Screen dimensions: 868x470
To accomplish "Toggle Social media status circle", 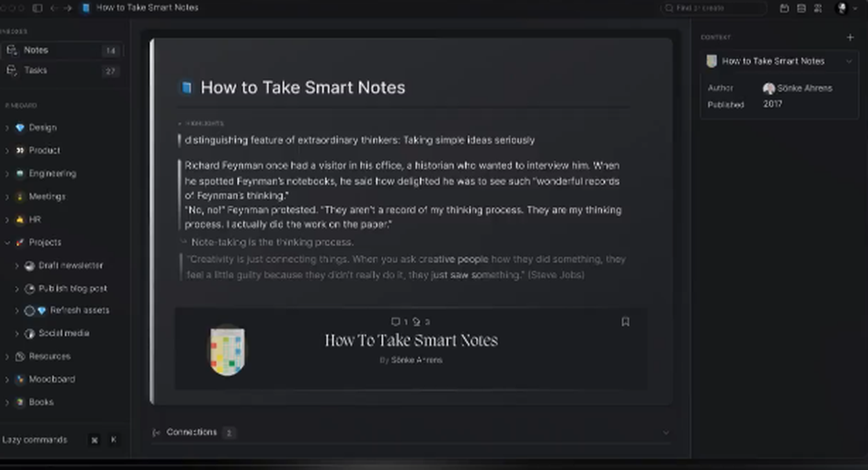I will [x=30, y=334].
